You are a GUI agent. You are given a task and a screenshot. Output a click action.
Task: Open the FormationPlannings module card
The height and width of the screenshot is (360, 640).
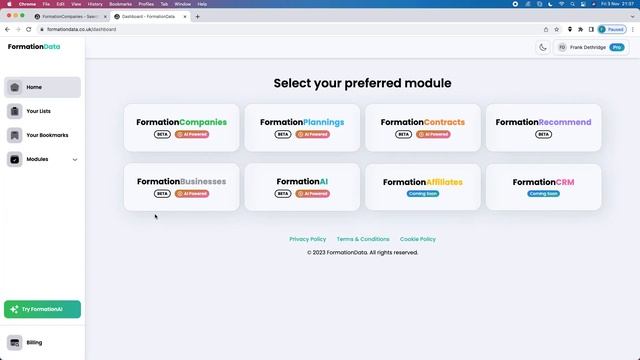click(302, 128)
